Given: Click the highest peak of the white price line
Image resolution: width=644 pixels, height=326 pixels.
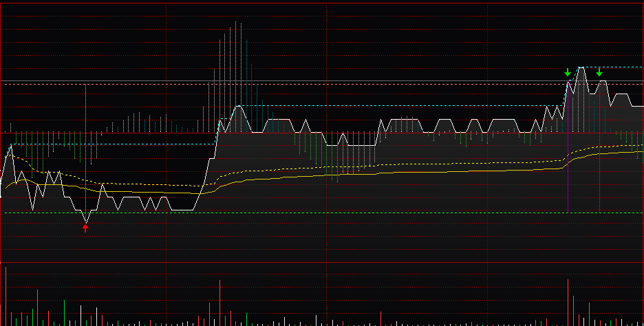Looking at the screenshot, I should 581,67.
